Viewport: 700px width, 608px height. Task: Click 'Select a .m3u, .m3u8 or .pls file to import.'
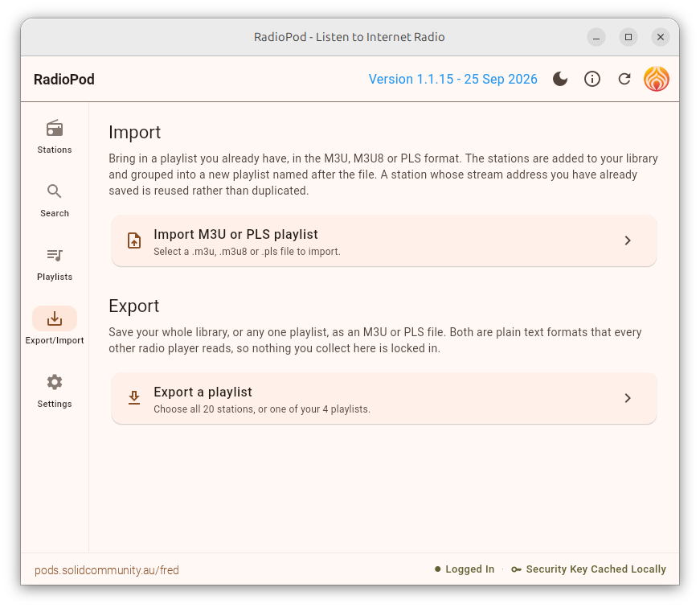point(247,252)
